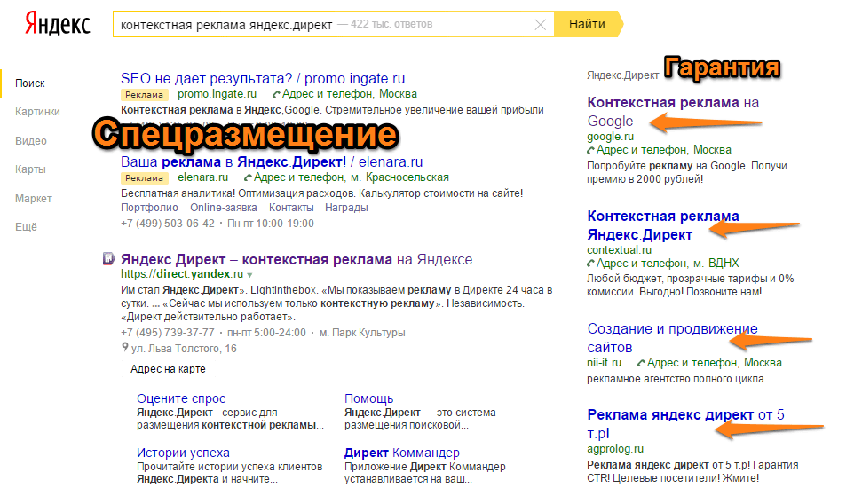Viewport: 862px width, 504px height.
Task: Click the Яндекс.Директ label above right ads
Action: pyautogui.click(x=622, y=75)
